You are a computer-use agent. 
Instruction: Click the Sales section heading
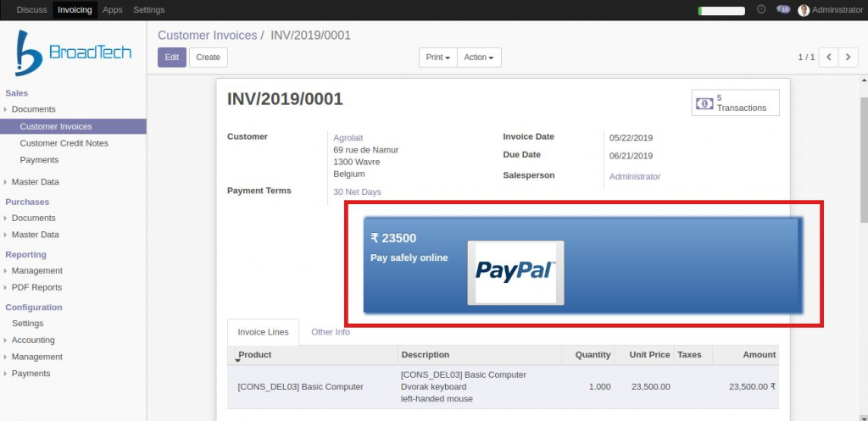pos(17,93)
